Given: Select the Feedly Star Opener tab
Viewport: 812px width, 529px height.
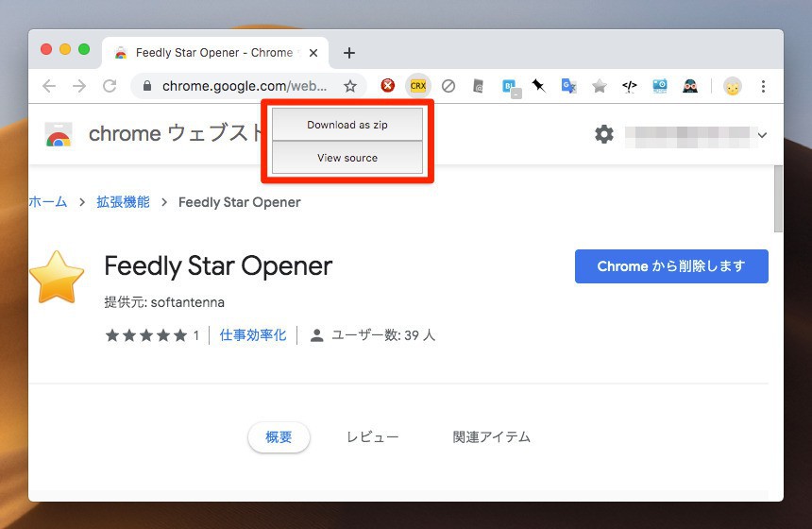Looking at the screenshot, I should 215,53.
